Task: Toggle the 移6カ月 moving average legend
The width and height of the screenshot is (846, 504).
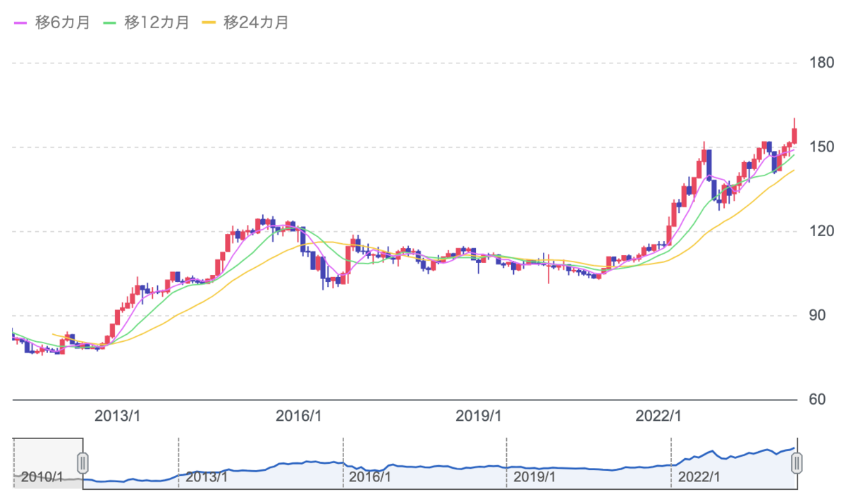Action: [52, 22]
